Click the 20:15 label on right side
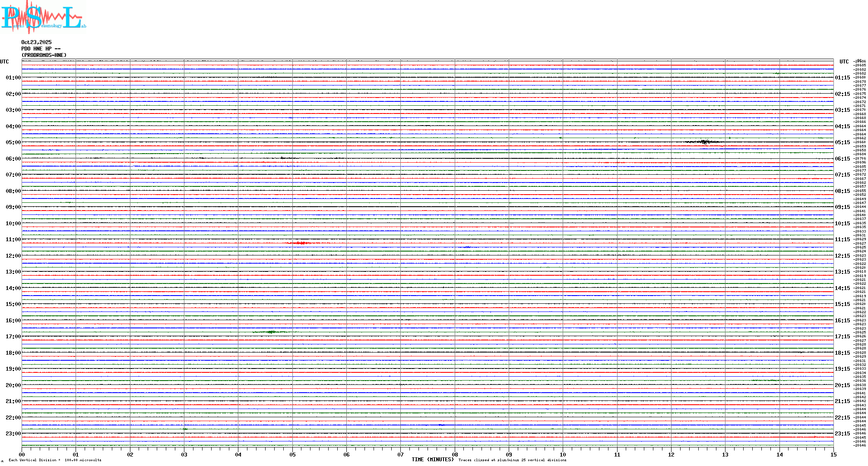 pyautogui.click(x=842, y=385)
